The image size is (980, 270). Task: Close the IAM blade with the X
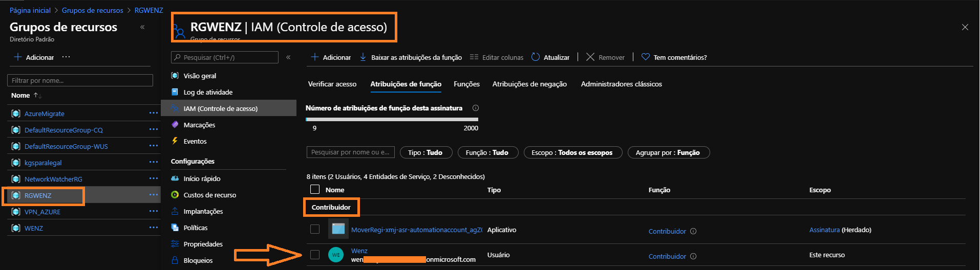coord(965,27)
